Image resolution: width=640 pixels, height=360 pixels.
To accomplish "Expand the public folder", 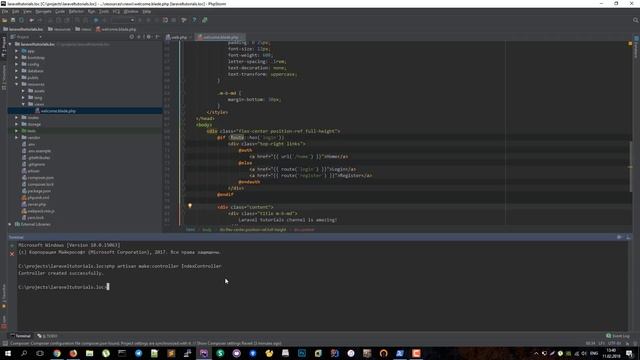I will tap(17, 77).
